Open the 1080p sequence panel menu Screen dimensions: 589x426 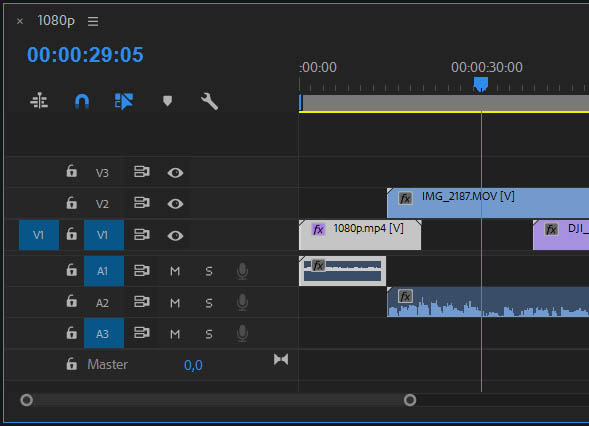tap(93, 21)
